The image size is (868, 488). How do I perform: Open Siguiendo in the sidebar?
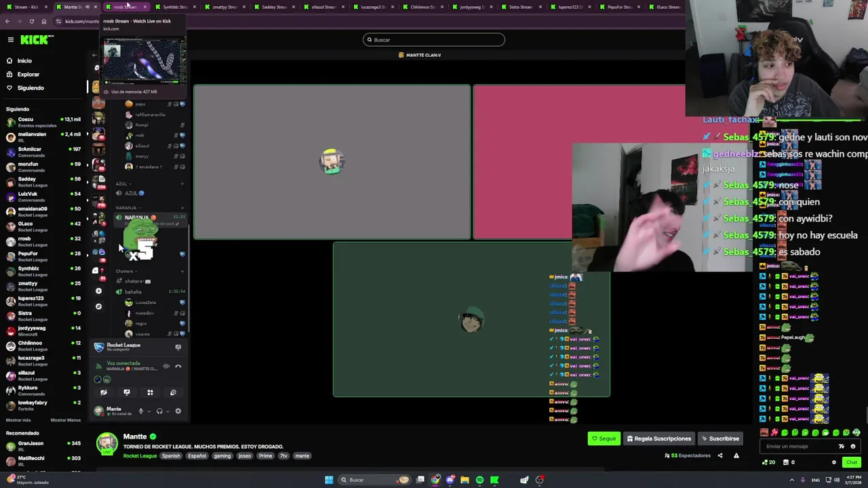point(31,88)
